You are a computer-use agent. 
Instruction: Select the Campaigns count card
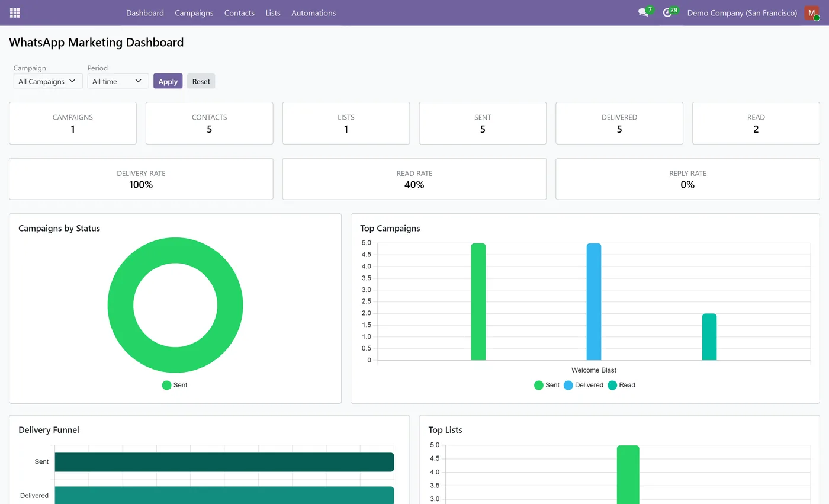pyautogui.click(x=73, y=123)
